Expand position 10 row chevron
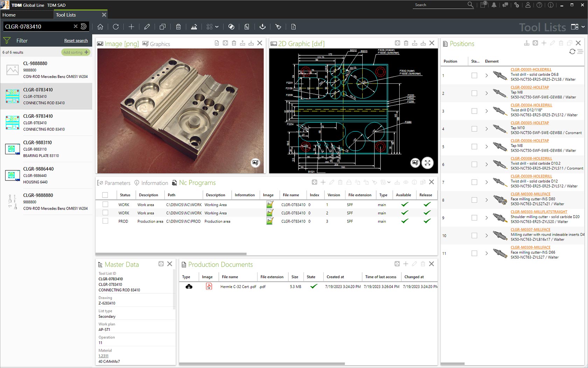Screen dimensions: 588x368 [486, 236]
